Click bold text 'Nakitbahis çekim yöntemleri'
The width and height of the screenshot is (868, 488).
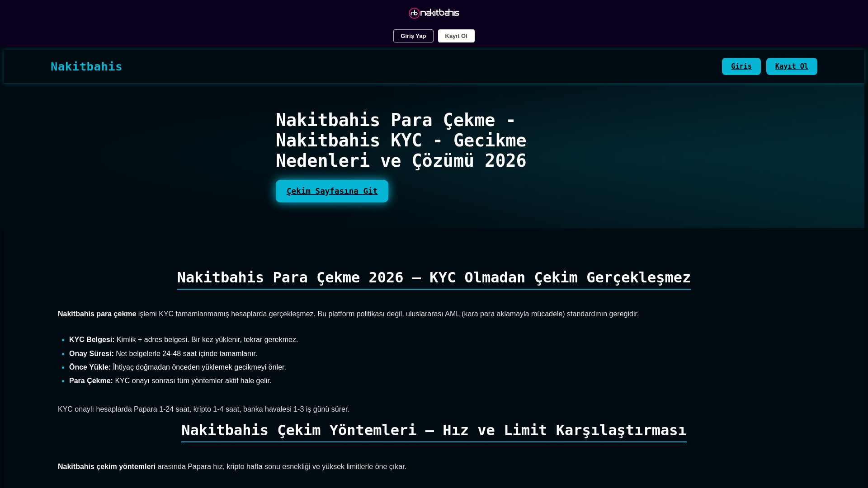pos(107,466)
